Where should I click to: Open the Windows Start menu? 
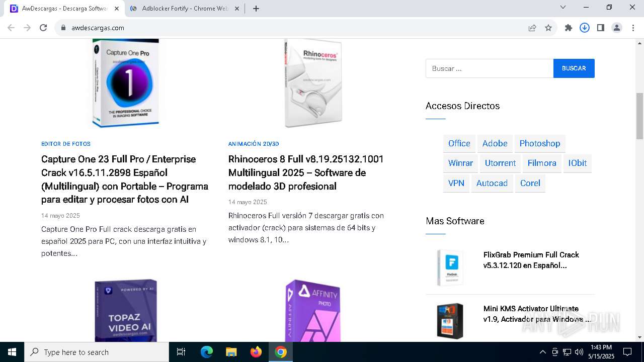pyautogui.click(x=12, y=352)
